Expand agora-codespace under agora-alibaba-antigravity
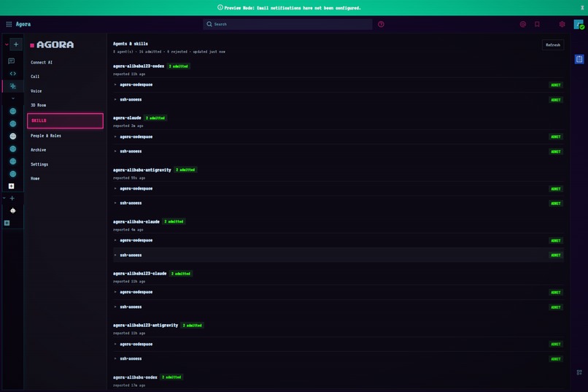 [115, 188]
